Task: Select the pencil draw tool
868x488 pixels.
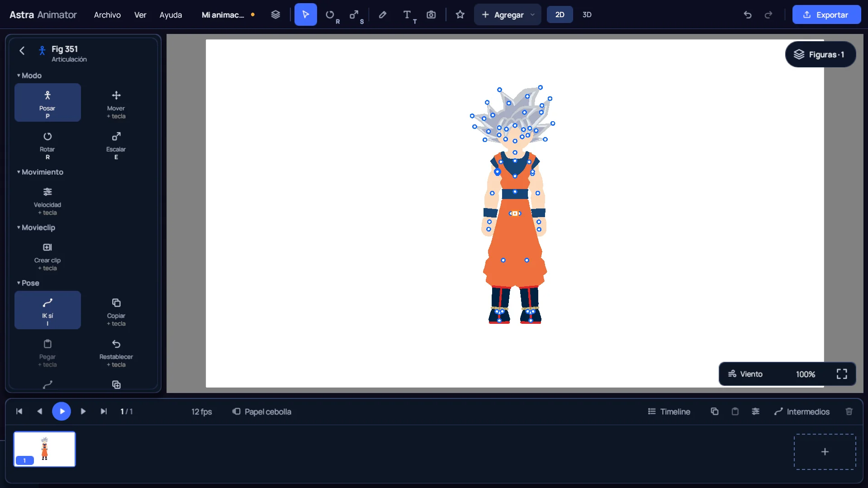Action: click(383, 14)
